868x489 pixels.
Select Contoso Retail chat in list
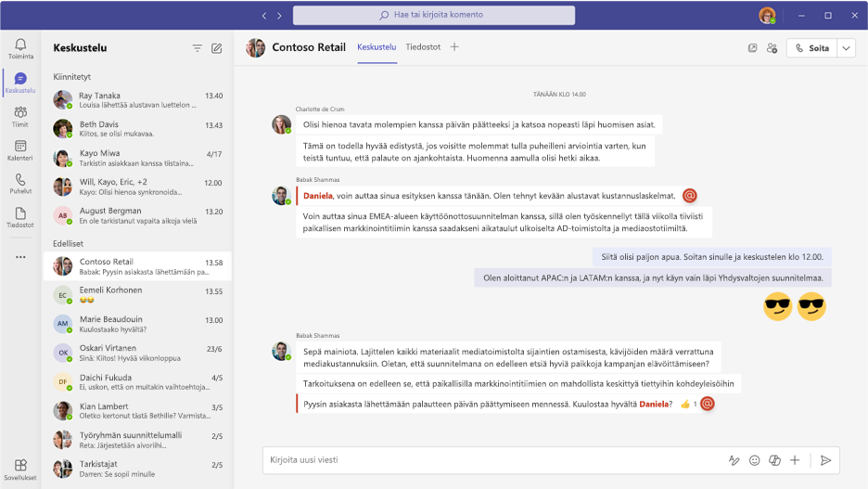(x=137, y=266)
